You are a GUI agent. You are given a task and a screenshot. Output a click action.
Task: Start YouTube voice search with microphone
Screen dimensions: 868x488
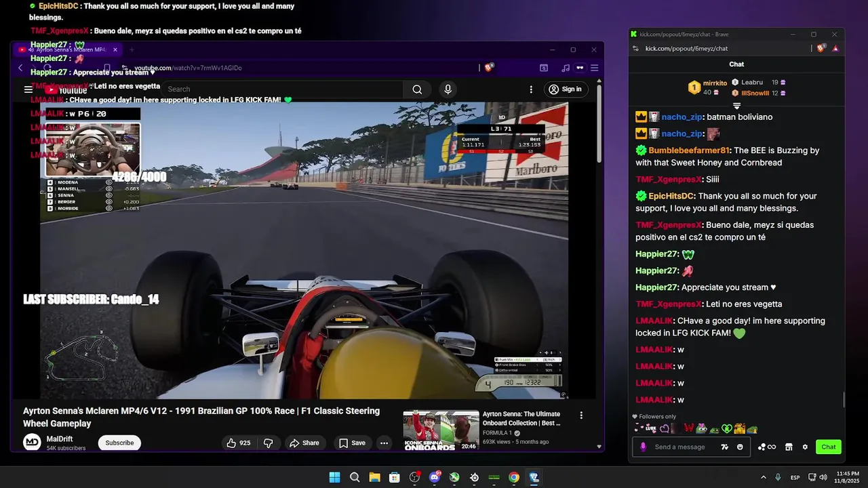[448, 89]
